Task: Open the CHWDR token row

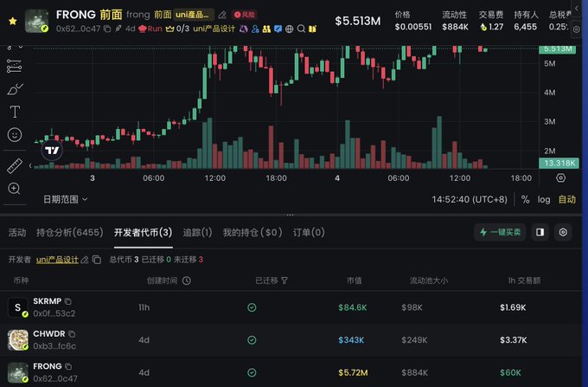Action: point(291,340)
